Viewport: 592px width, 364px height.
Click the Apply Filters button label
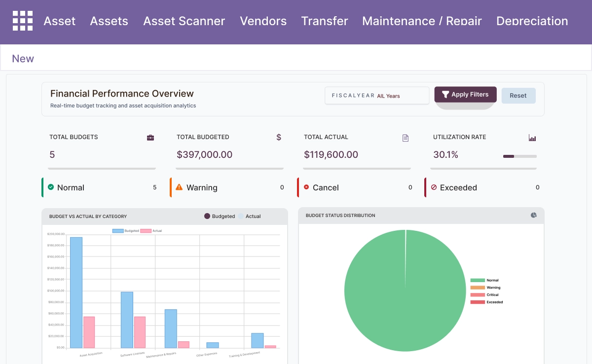click(x=470, y=95)
